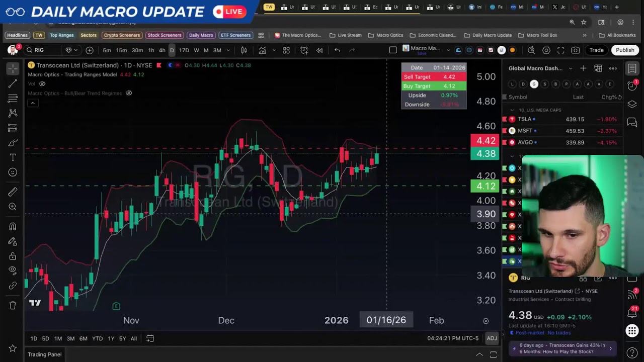Open the Daily Macro bookmark
Image resolution: width=644 pixels, height=362 pixels.
point(201,35)
